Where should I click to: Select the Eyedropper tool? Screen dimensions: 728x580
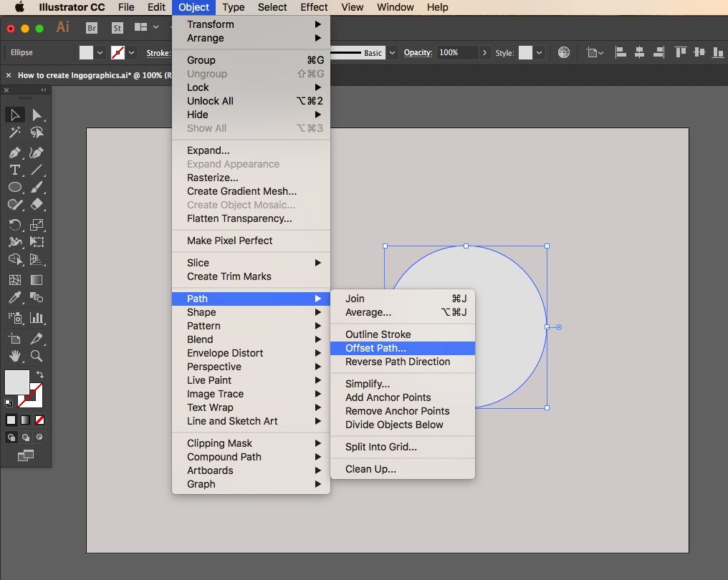15,297
